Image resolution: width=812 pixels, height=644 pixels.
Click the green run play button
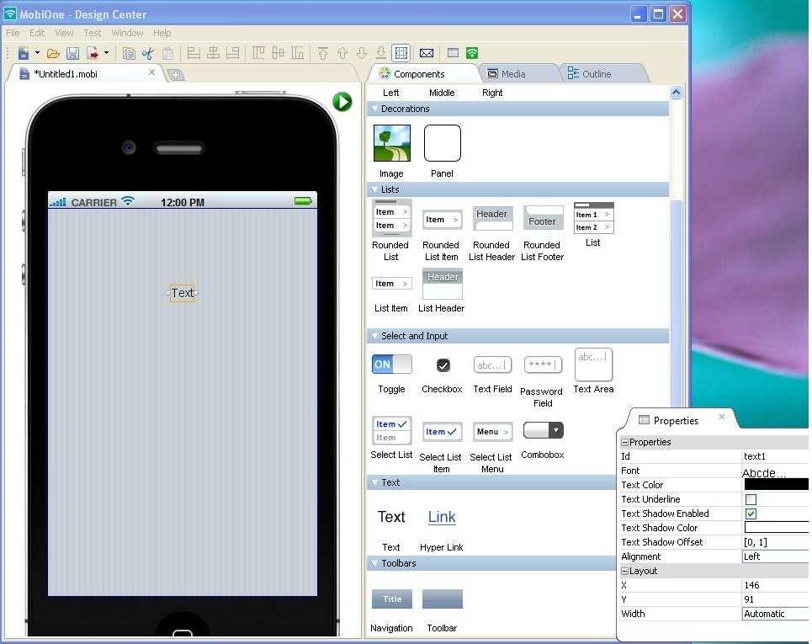pyautogui.click(x=342, y=102)
